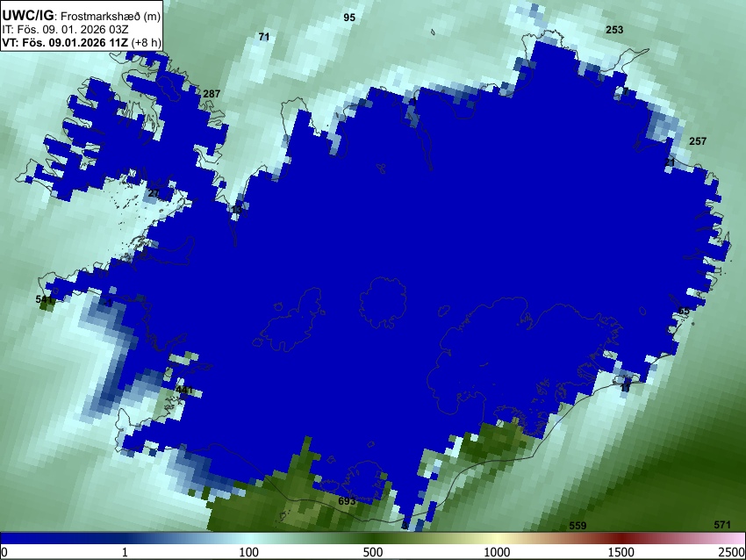Screen dimensions: 746x560
Task: Click the map value label '287'
Action: (212, 94)
